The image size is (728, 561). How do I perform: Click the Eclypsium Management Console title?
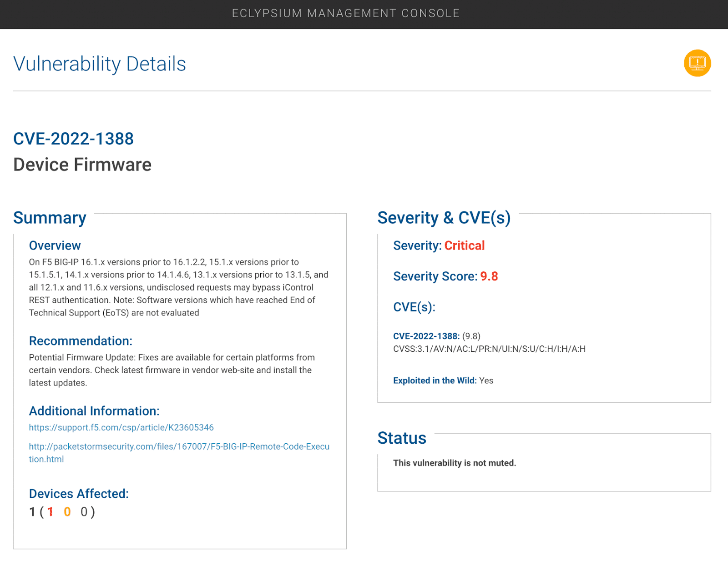346,14
